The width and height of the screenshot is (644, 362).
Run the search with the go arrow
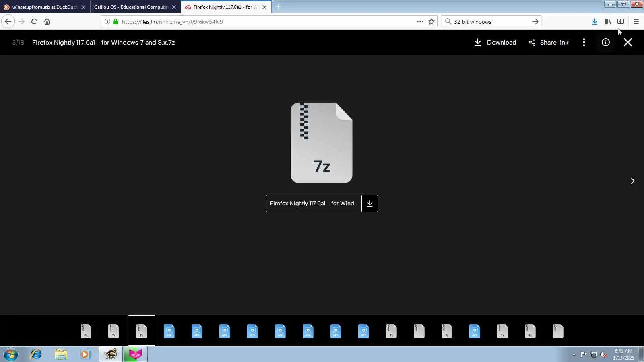[x=535, y=21]
